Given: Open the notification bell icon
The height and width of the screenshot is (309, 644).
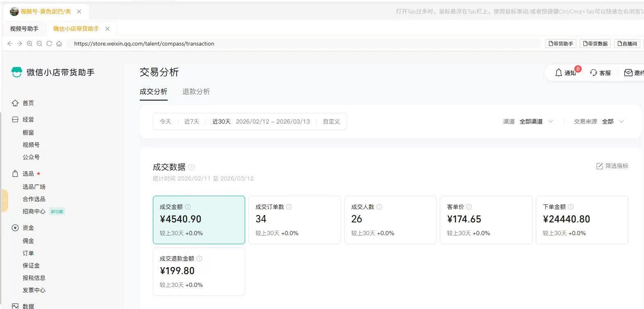Looking at the screenshot, I should coord(558,73).
